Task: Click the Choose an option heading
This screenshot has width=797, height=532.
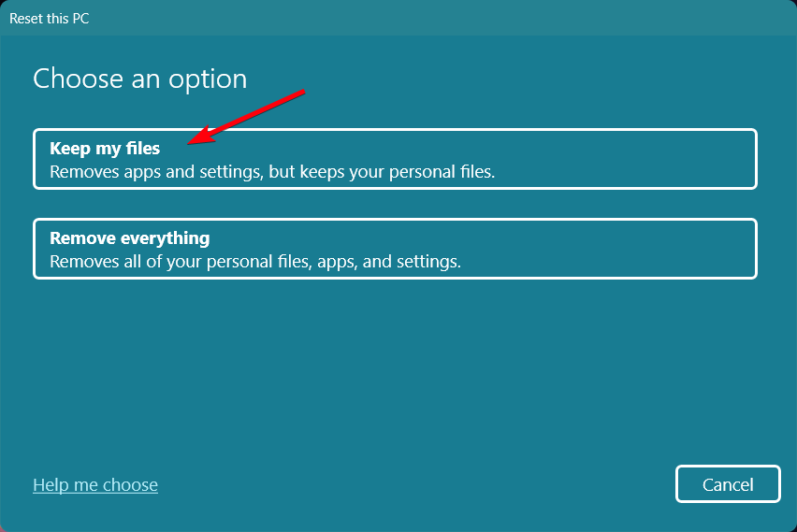Action: 140,79
